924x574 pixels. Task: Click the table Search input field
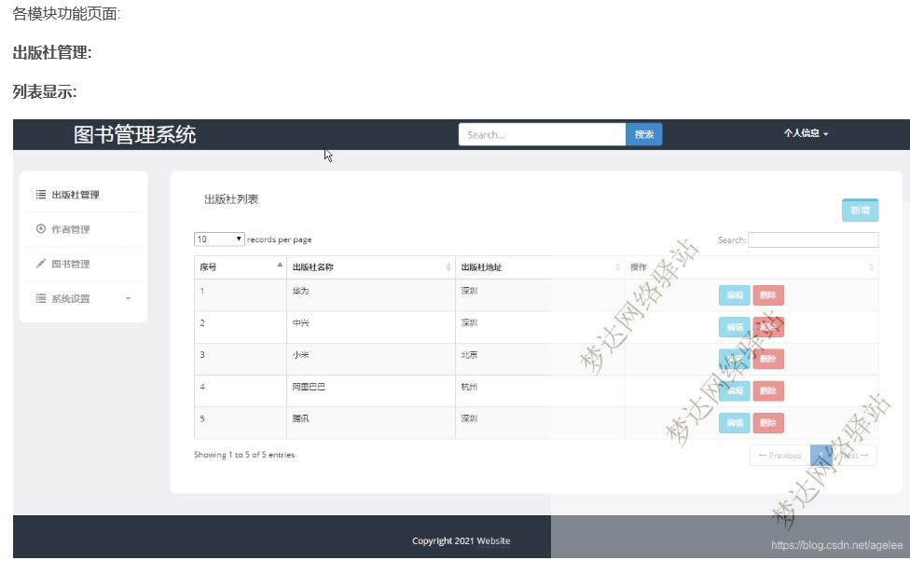[813, 239]
